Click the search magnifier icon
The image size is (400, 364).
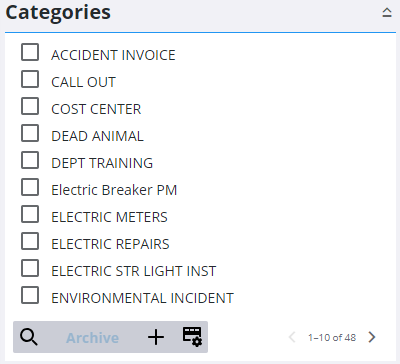click(29, 337)
